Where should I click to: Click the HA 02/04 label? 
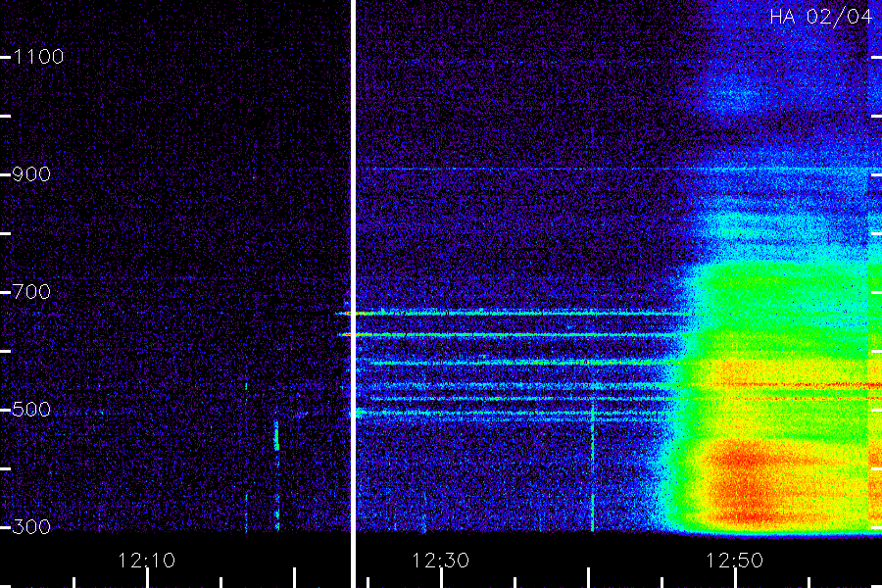[x=820, y=17]
